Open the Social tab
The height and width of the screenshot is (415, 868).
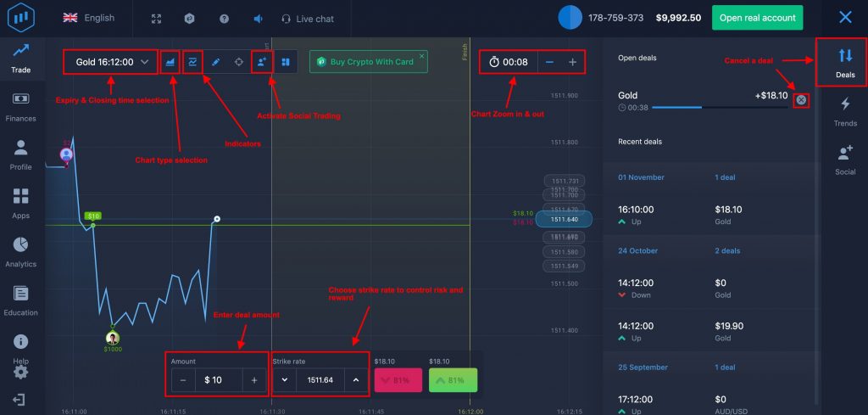pos(845,160)
